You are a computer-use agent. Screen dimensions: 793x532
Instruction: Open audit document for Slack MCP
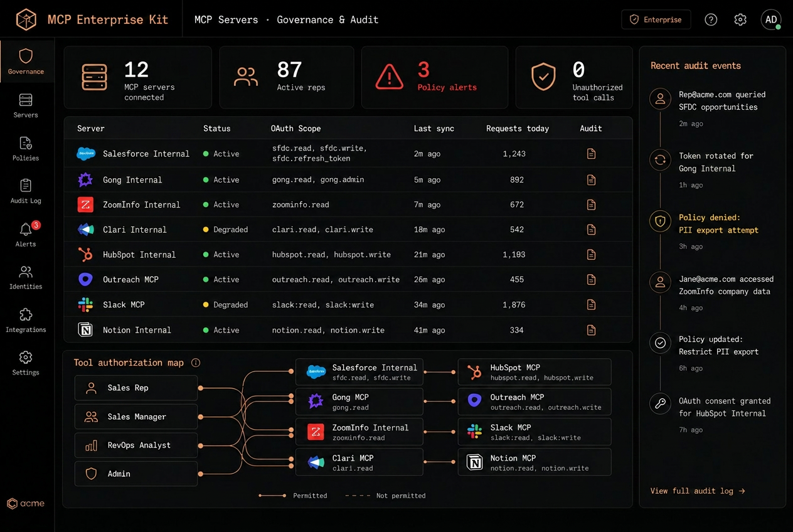coord(591,305)
